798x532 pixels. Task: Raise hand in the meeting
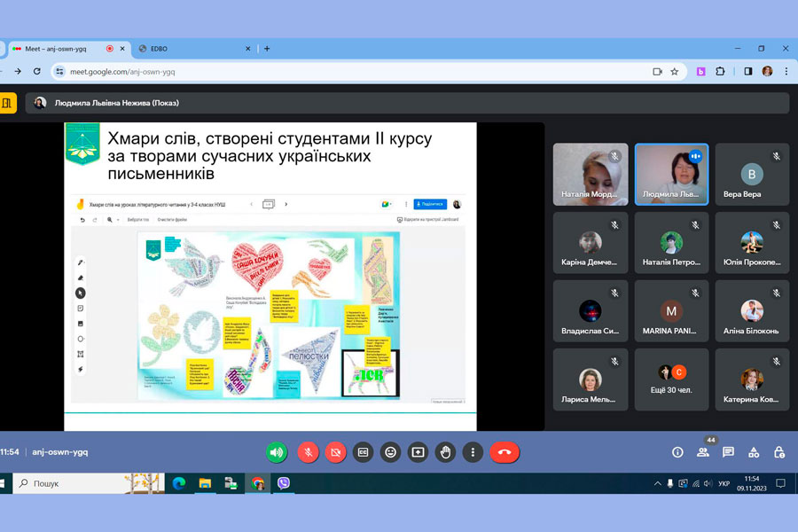pos(445,452)
